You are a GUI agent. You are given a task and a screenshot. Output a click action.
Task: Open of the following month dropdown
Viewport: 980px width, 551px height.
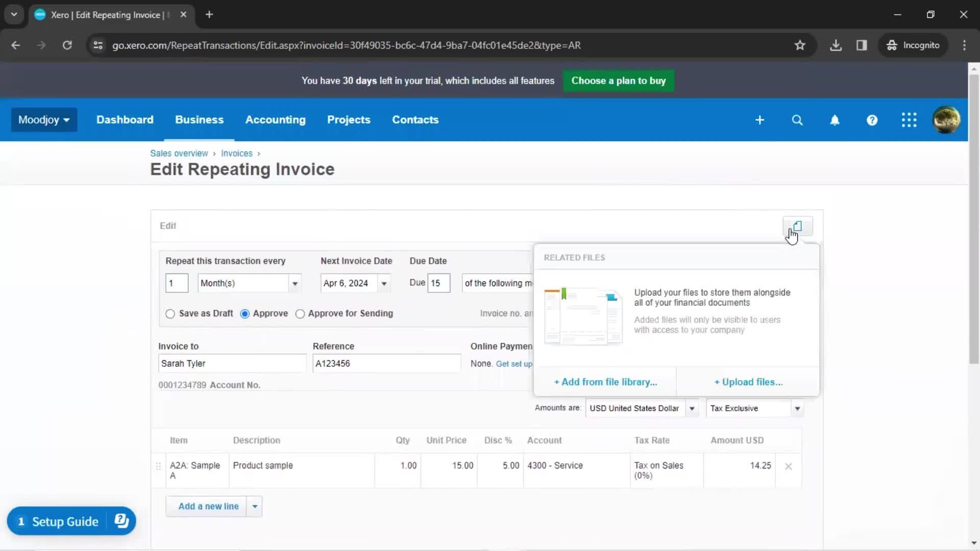click(498, 283)
